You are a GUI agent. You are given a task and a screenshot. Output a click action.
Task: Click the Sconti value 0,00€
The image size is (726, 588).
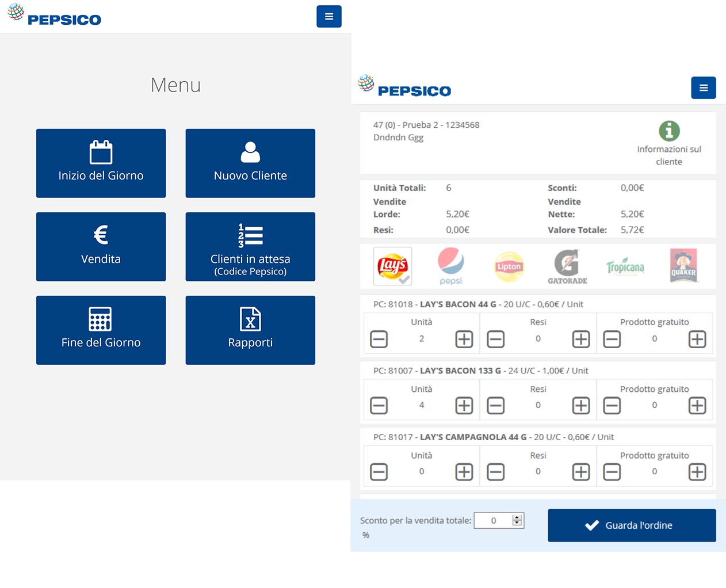(x=632, y=188)
